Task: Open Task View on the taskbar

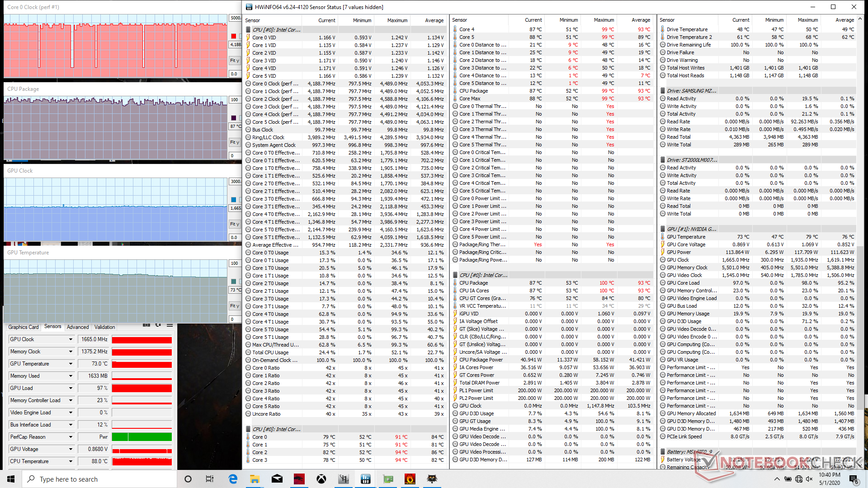Action: click(210, 479)
